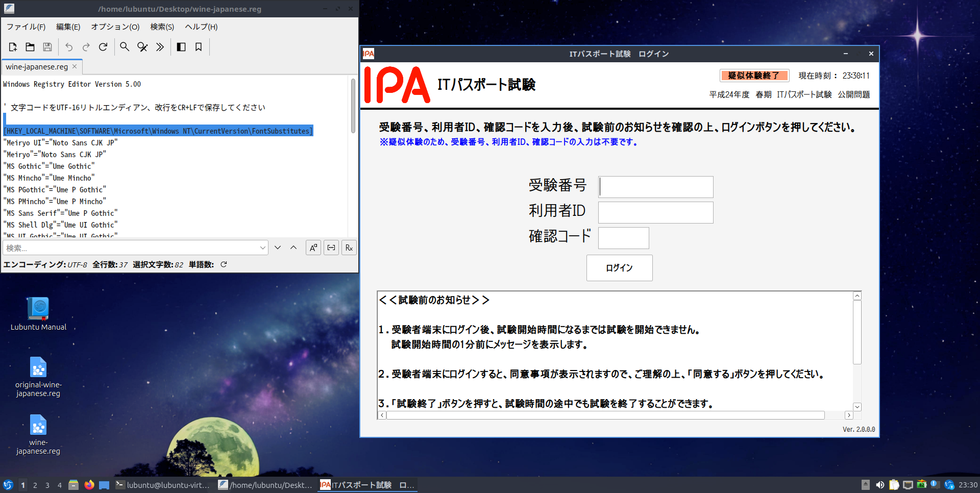The image size is (980, 493).
Task: Focus the 確認コード input field
Action: coord(624,238)
